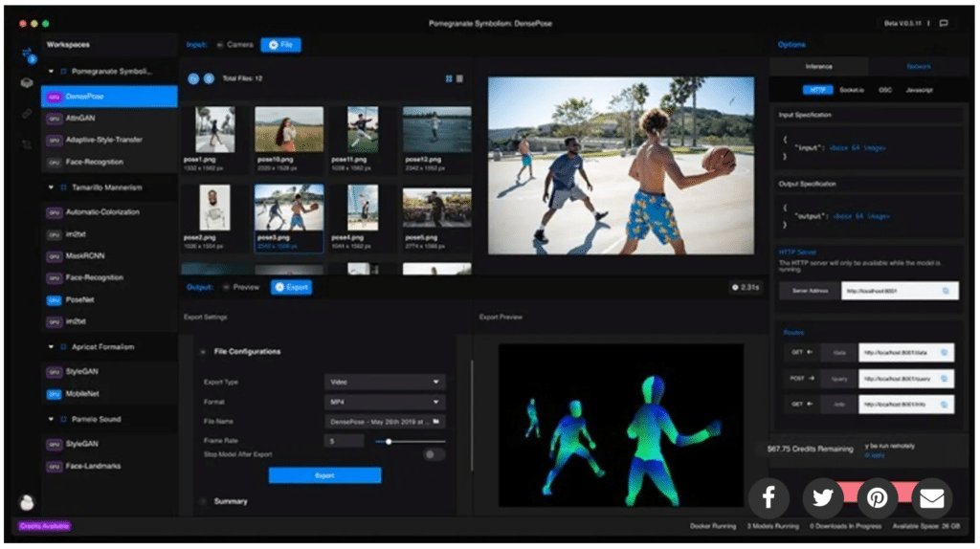Switch output mode to Preview
Screen dimensions: 980x549
(x=241, y=287)
